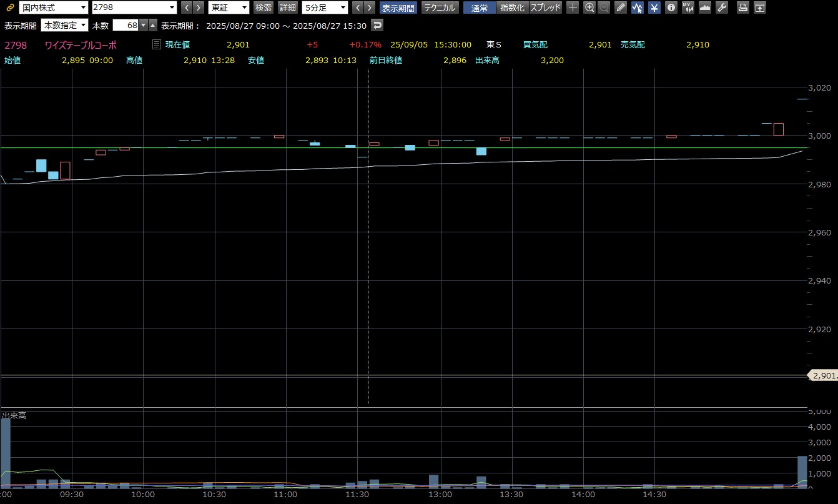838x504 pixels.
Task: Toggle the yen price display icon
Action: click(654, 7)
